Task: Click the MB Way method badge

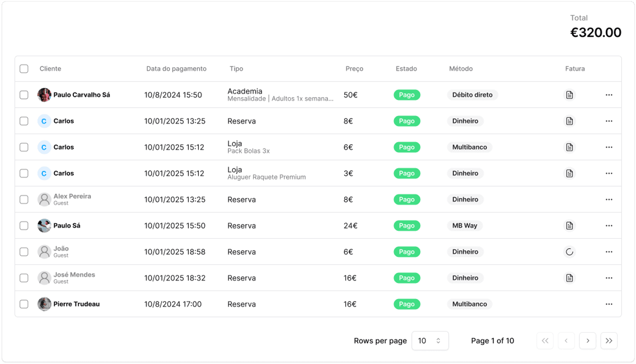Action: click(x=465, y=225)
